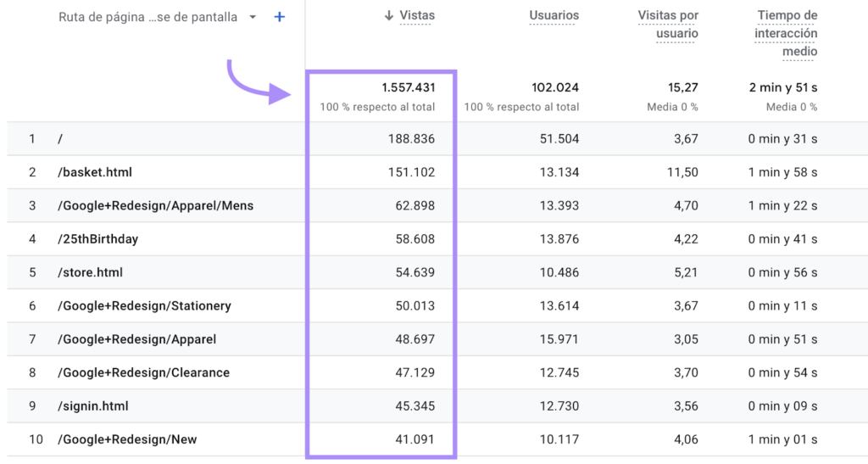Select the /Google+Redesign/New page path

click(127, 439)
